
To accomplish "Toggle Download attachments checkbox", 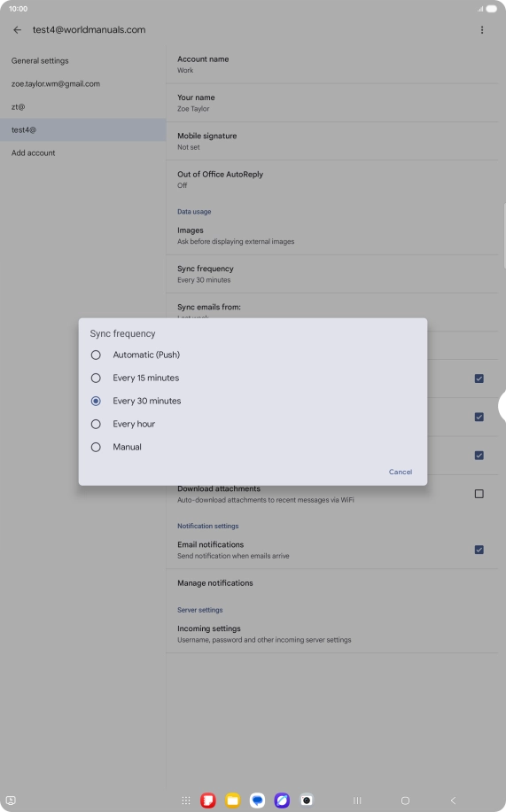I will coord(479,494).
